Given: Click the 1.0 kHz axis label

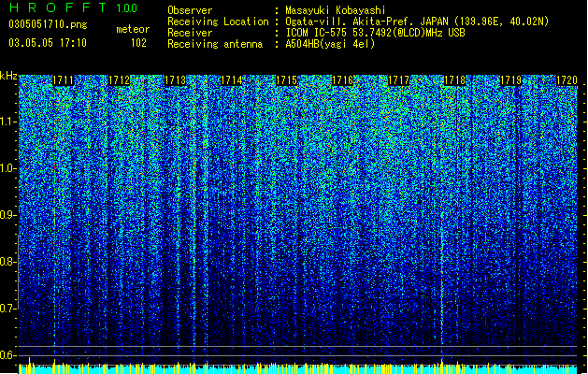Looking at the screenshot, I should coord(8,168).
